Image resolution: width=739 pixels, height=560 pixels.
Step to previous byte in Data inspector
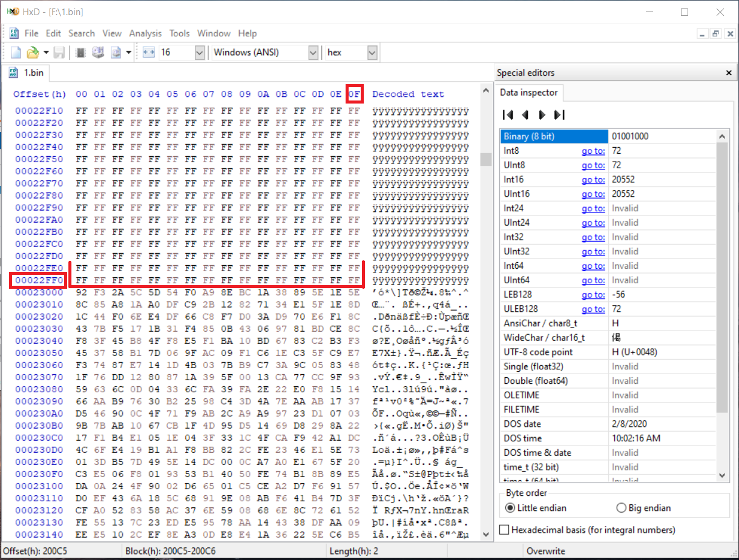click(x=525, y=115)
